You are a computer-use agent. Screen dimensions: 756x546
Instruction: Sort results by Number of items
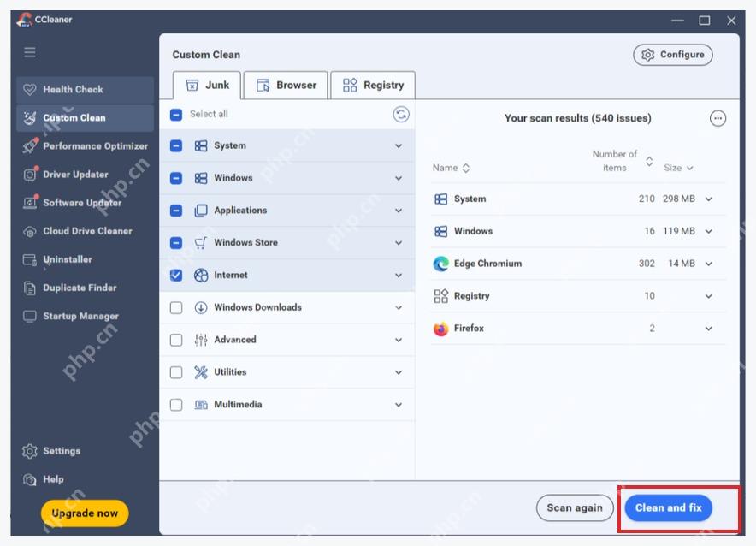pos(623,161)
